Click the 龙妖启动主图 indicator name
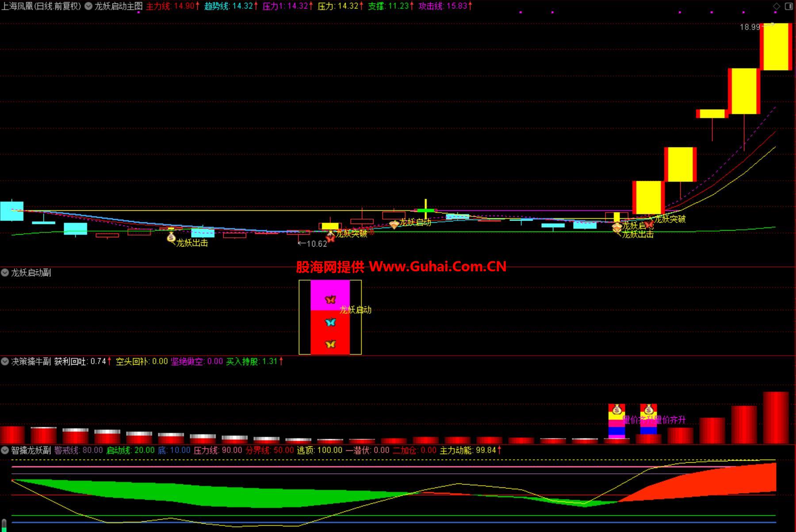Screen dimensions: 796x532 pyautogui.click(x=119, y=6)
